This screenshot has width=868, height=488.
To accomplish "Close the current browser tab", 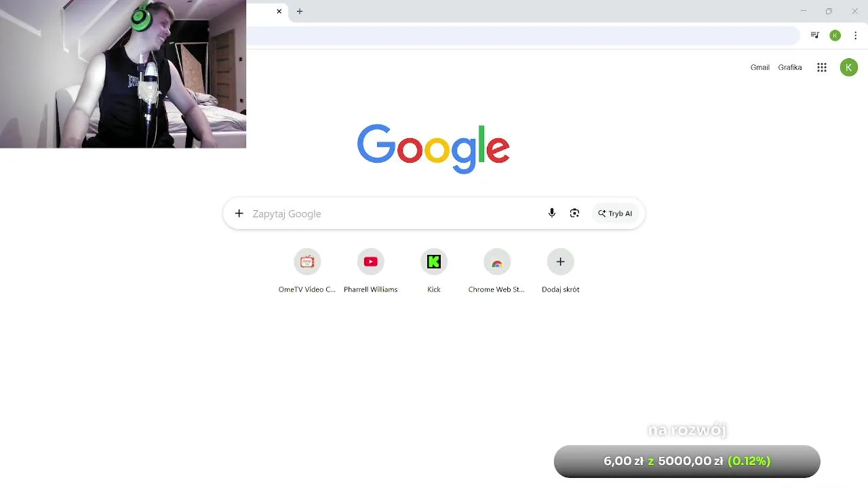I will click(279, 12).
